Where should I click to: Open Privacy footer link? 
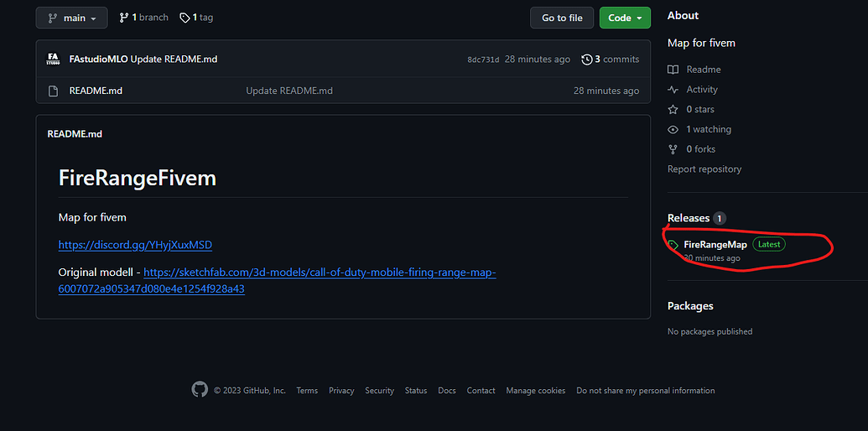click(341, 391)
